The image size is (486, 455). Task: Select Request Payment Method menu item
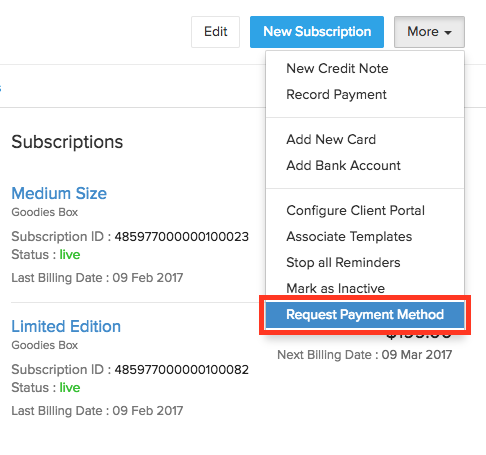coord(365,315)
